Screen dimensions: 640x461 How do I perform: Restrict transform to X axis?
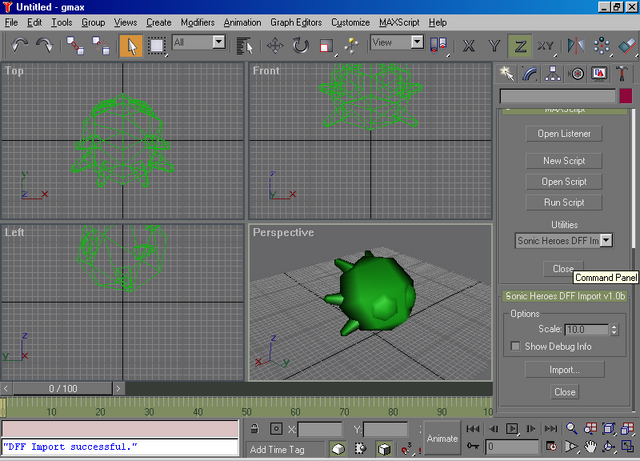pos(469,45)
